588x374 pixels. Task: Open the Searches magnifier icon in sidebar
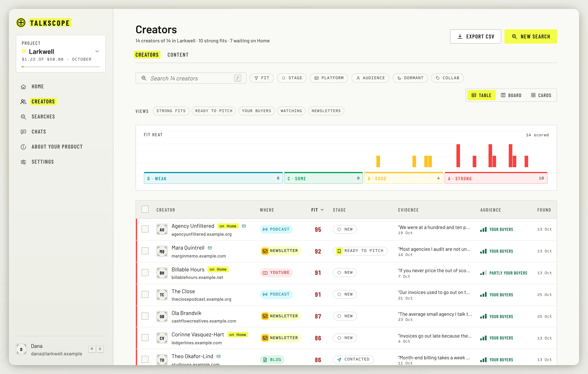[23, 117]
